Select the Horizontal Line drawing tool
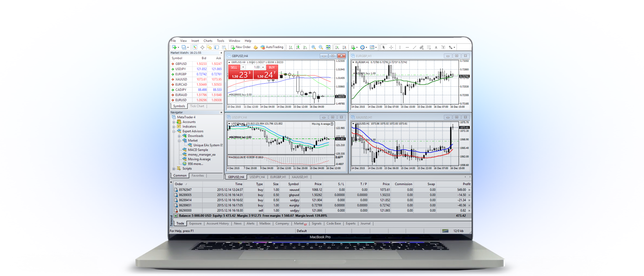Image resolution: width=644 pixels, height=276 pixels. 407,47
